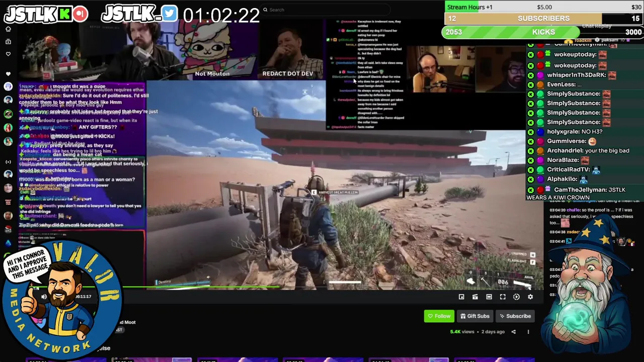Click the Alphakilo username in chat

click(x=562, y=179)
